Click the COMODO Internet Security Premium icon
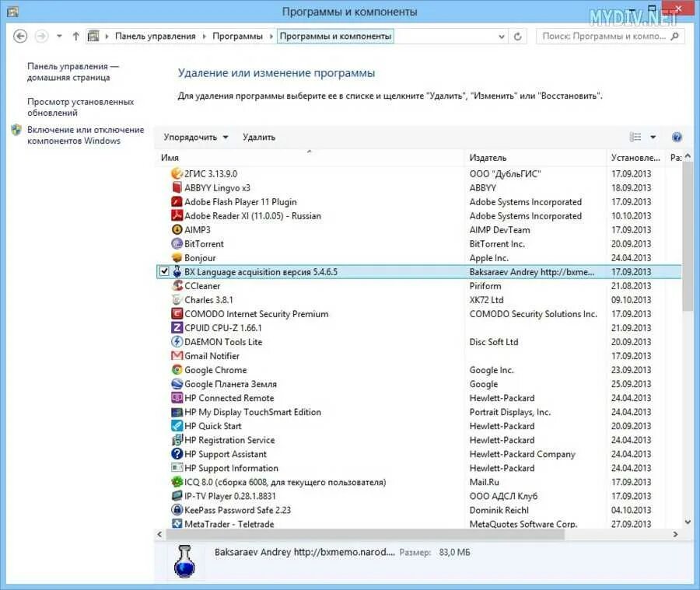 [177, 314]
